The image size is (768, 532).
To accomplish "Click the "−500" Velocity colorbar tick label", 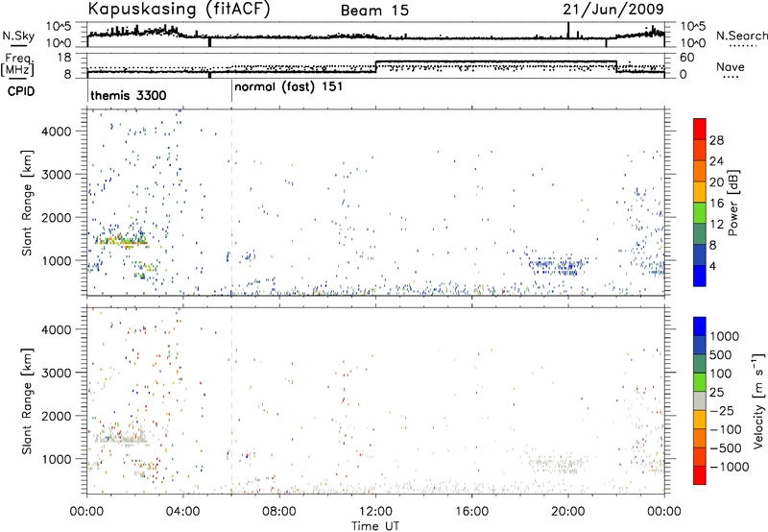I will pyautogui.click(x=726, y=448).
